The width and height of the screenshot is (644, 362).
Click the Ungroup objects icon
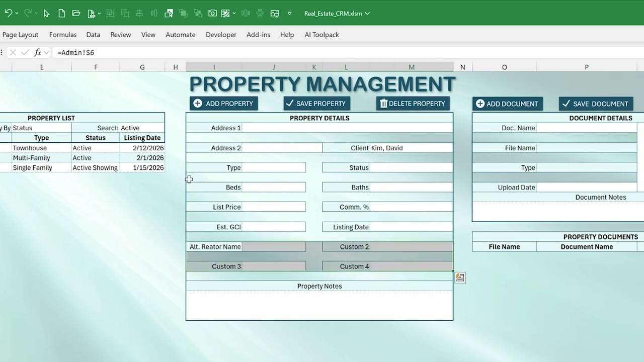pyautogui.click(x=124, y=14)
